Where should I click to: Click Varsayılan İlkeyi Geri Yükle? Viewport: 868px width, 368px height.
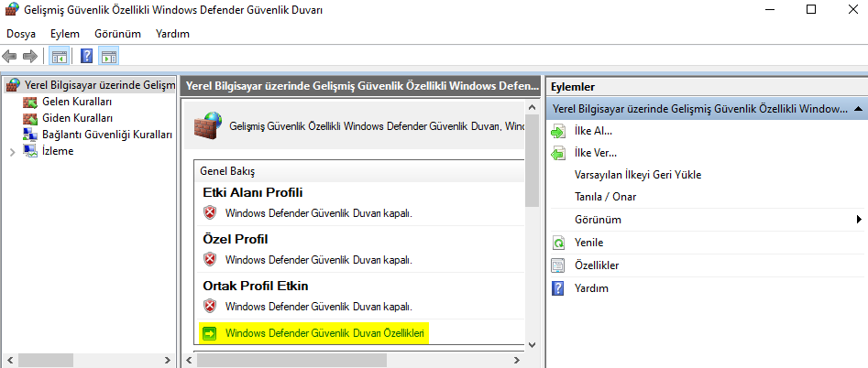pos(638,175)
